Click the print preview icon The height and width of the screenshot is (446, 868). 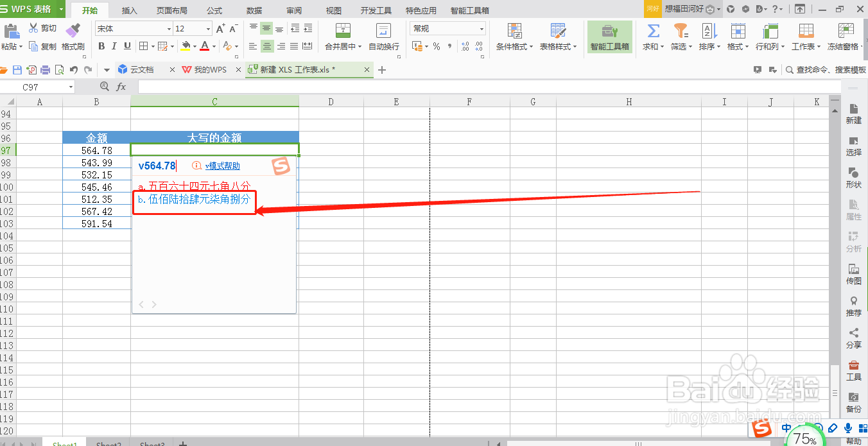(60, 70)
